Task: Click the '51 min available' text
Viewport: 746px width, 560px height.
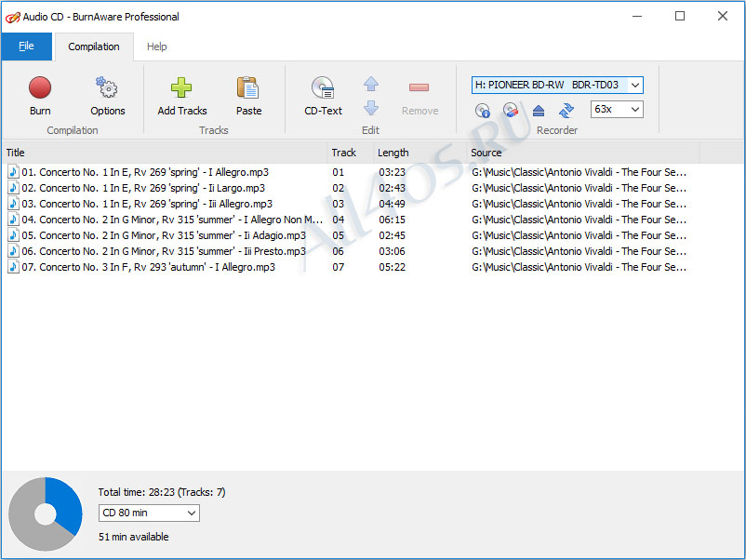Action: tap(134, 537)
